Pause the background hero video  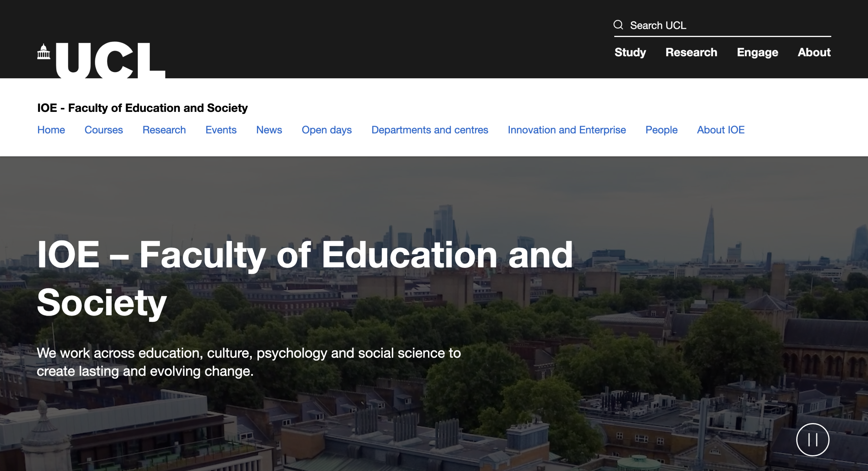pos(812,439)
